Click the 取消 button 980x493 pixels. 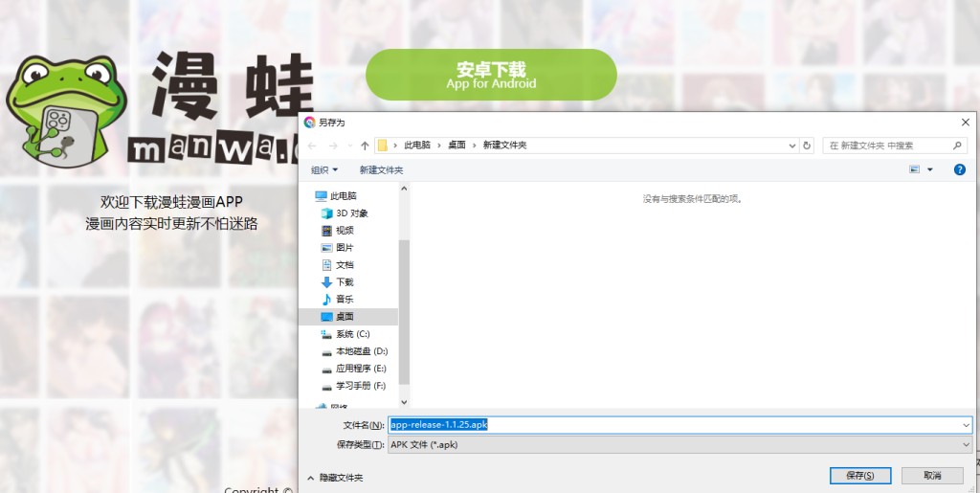click(x=932, y=476)
